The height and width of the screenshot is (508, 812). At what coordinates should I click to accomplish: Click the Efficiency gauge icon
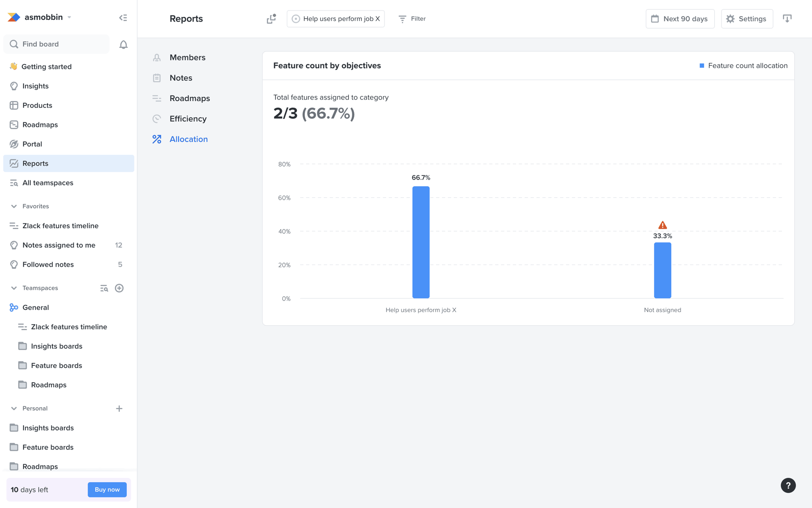coord(157,119)
